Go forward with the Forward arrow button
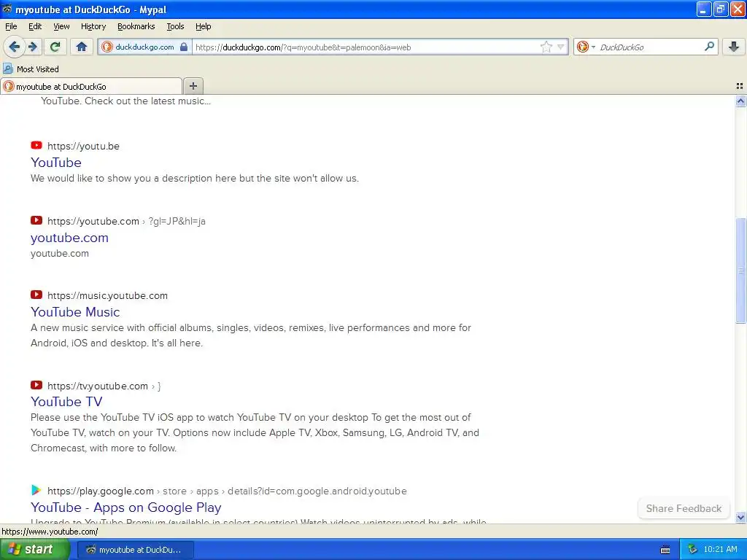The width and height of the screenshot is (747, 560). [x=34, y=47]
